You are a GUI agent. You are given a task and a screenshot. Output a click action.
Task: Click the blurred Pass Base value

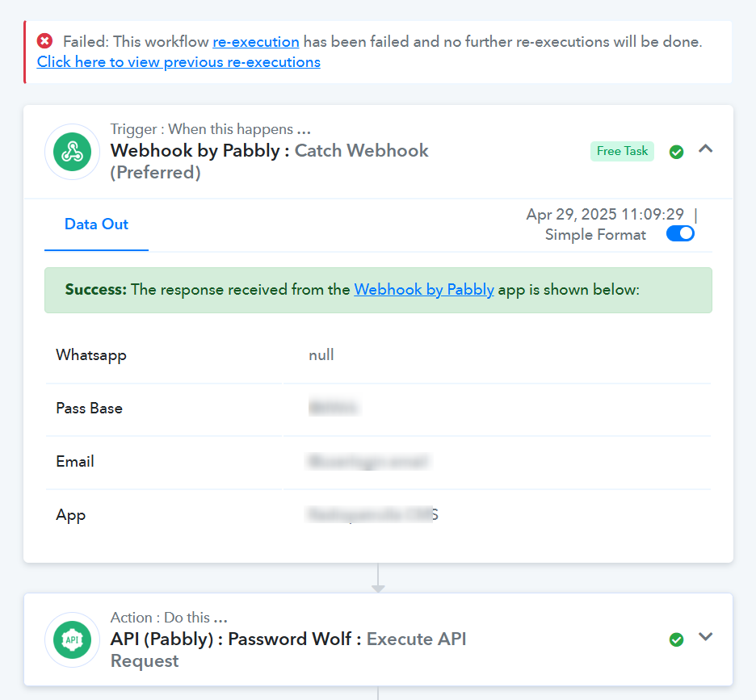[334, 408]
